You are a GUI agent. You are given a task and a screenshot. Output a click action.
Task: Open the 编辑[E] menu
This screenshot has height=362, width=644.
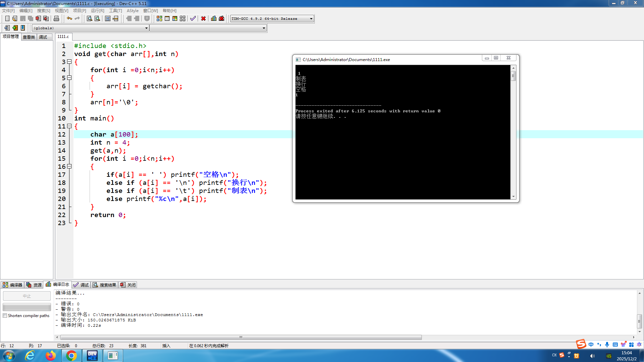click(26, 11)
